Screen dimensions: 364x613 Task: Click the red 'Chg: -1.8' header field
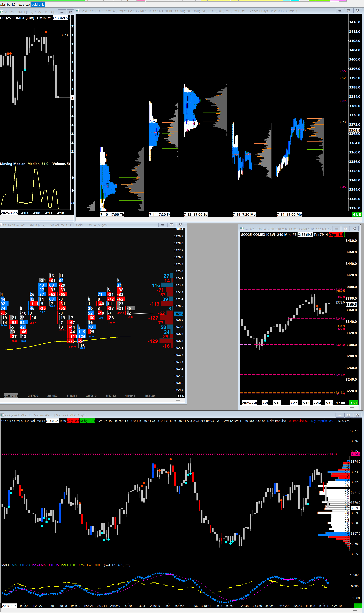coord(336,235)
